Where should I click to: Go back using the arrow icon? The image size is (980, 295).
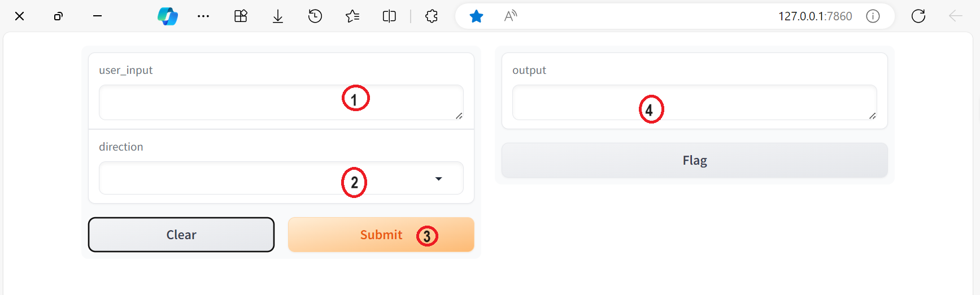click(955, 16)
